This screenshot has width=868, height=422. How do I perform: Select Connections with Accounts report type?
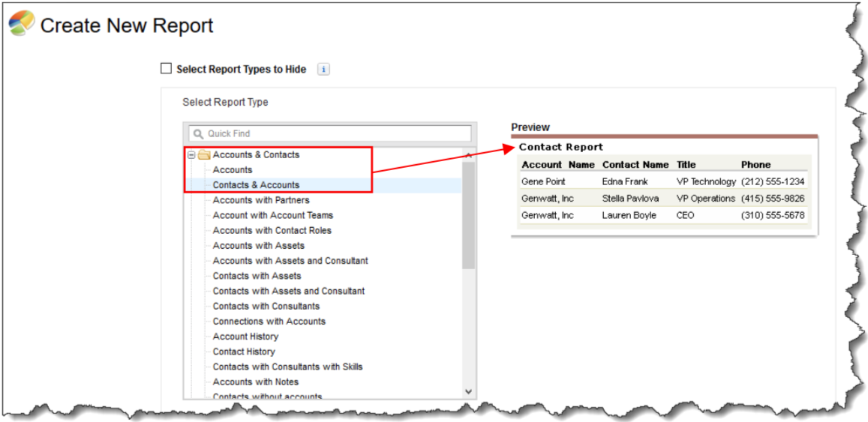[269, 321]
